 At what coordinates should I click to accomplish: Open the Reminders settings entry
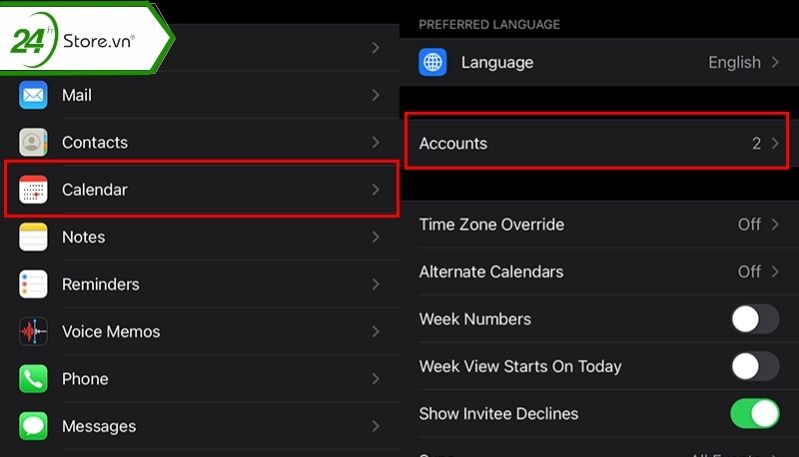(x=200, y=284)
